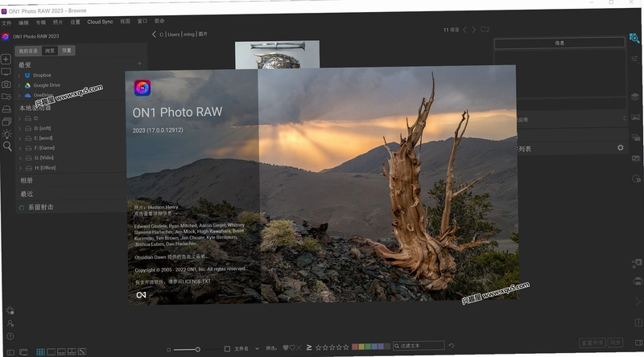Toggle the liked heart filter
Image resolution: width=644 pixels, height=357 pixels.
286,348
